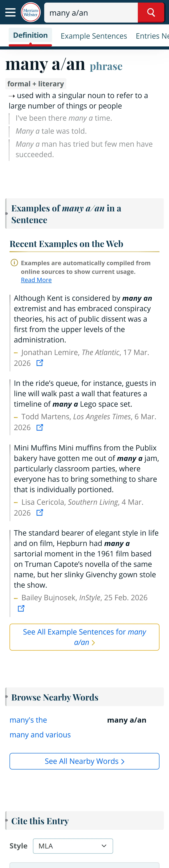The width and height of the screenshot is (169, 868).
Task: Open the Entries Near tab
Action: pyautogui.click(x=152, y=36)
